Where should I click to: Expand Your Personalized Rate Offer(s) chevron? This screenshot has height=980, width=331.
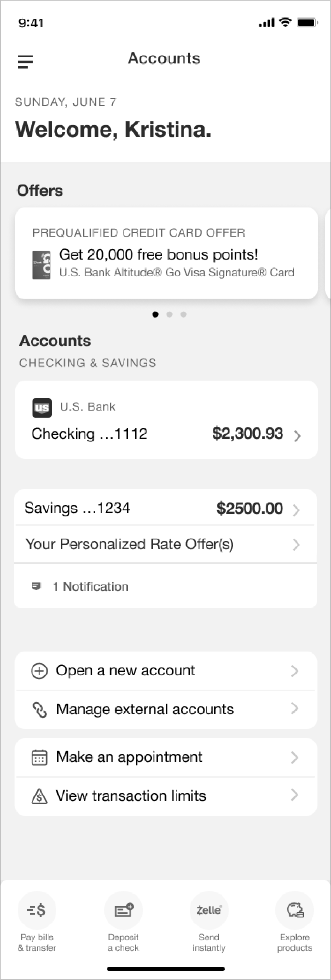click(296, 545)
